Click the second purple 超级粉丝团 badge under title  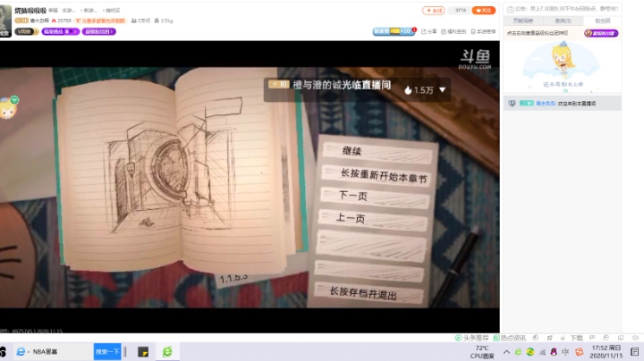99,31
